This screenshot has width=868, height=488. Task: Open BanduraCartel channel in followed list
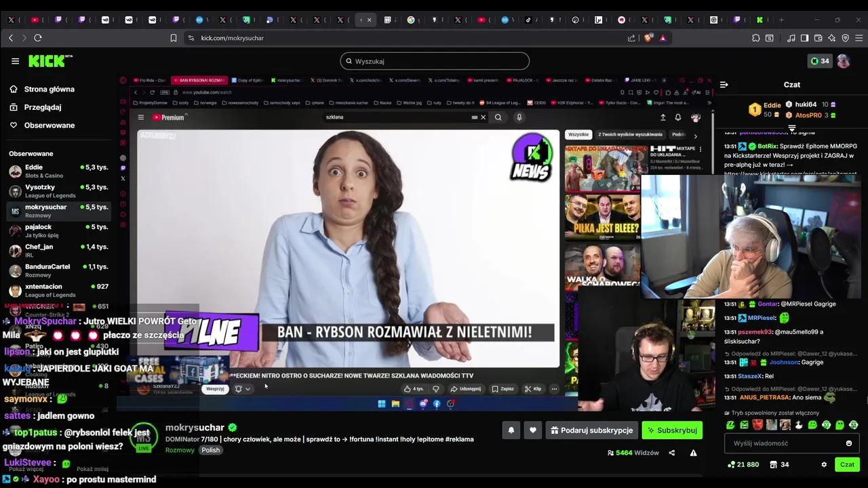(x=58, y=270)
